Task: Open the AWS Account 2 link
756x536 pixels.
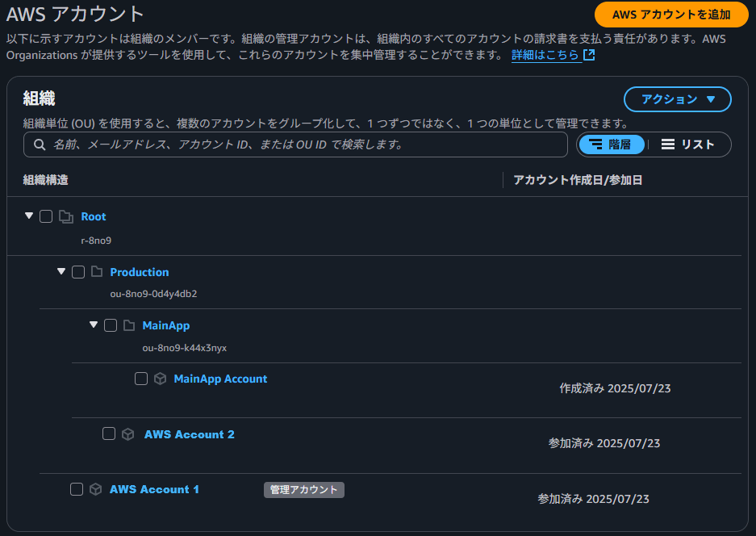Action: click(189, 434)
